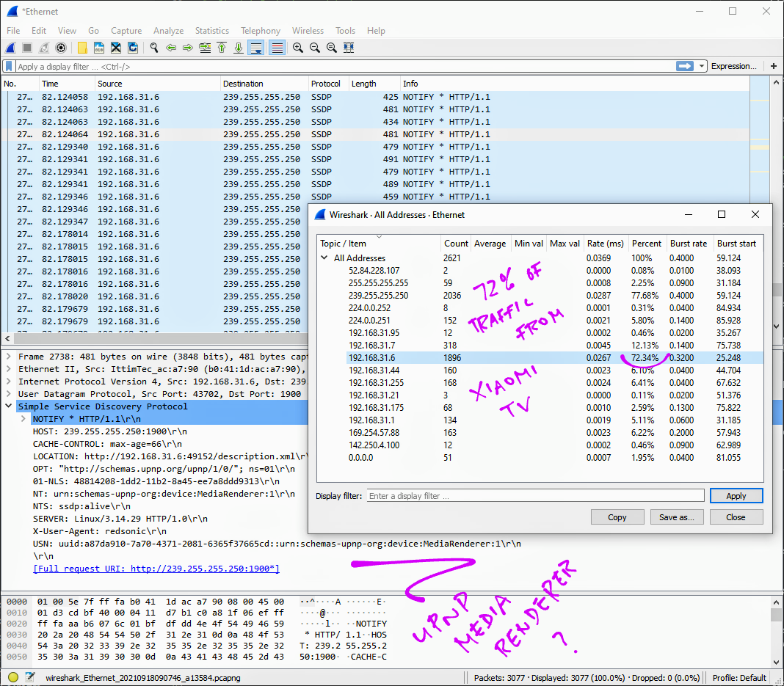Collapse Simple Service Discovery Protocol section
This screenshot has height=686, width=784.
click(x=8, y=406)
